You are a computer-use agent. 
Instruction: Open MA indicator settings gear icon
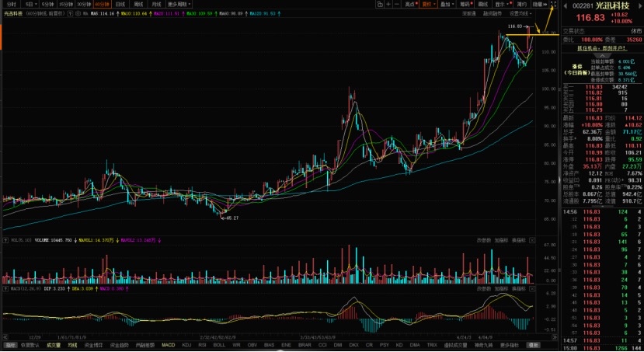(x=78, y=13)
